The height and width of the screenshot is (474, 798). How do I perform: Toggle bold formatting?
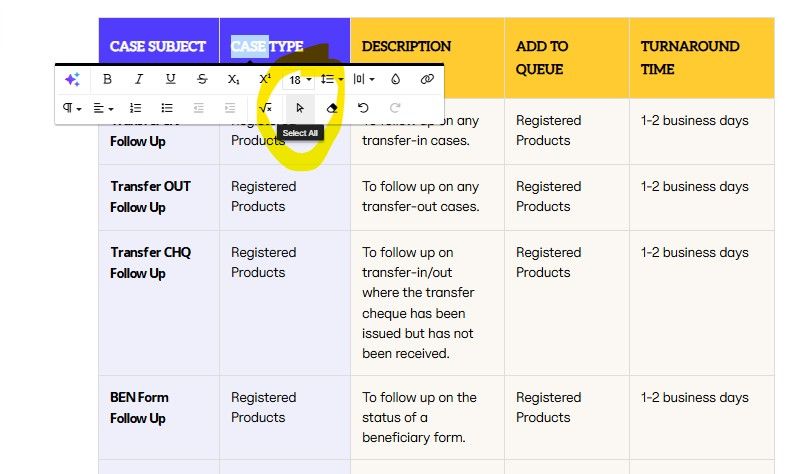click(107, 79)
